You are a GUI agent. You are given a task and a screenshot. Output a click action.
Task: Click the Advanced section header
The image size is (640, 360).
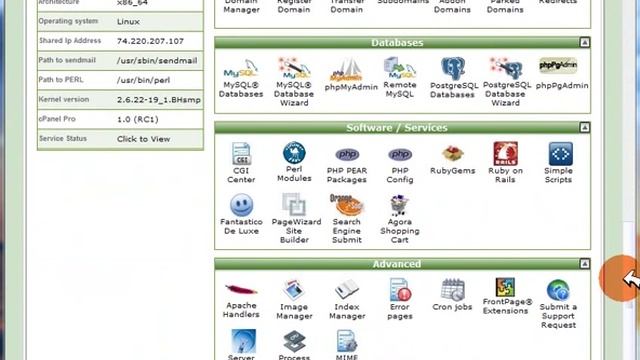[397, 264]
